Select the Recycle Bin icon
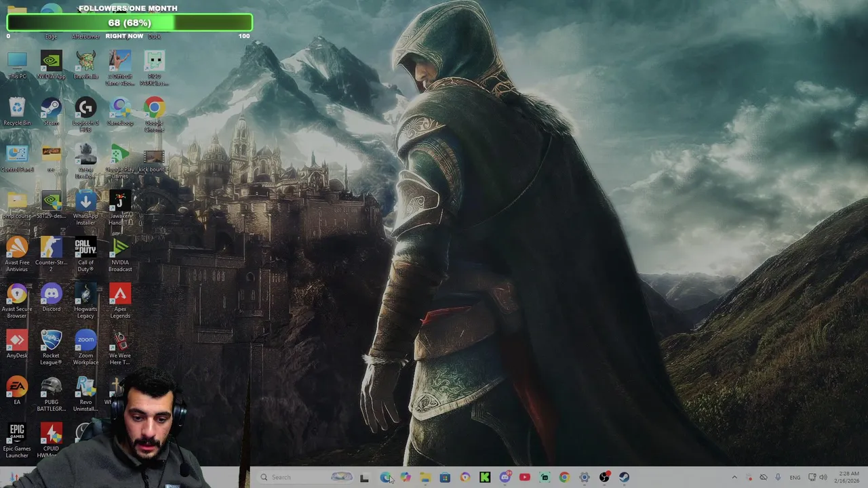 click(17, 112)
